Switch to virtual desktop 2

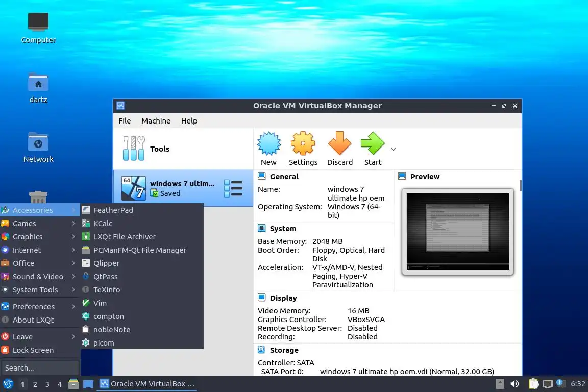[35, 384]
